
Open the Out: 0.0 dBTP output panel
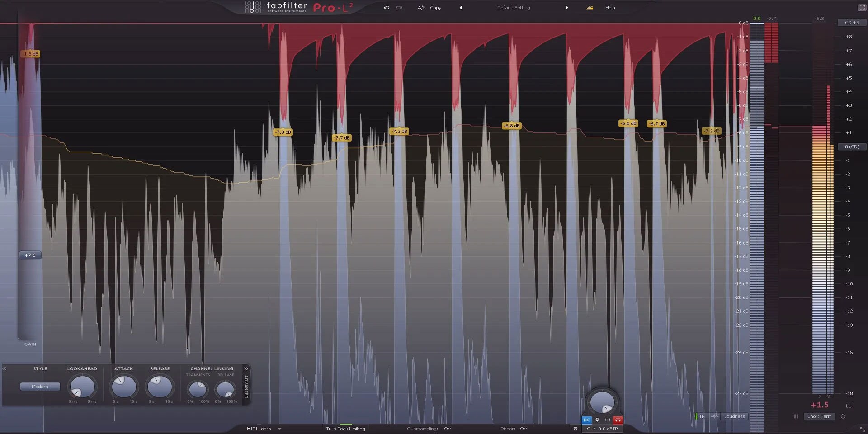pos(602,429)
